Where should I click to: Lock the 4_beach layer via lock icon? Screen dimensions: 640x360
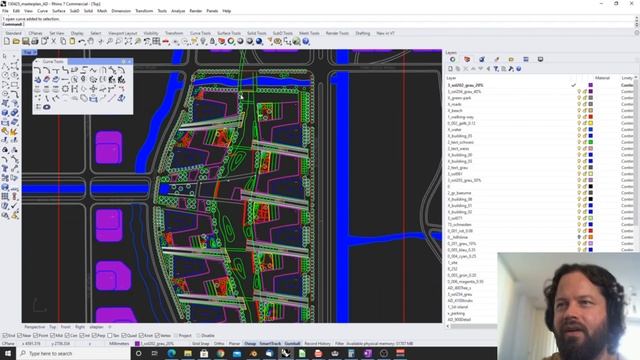tap(584, 111)
